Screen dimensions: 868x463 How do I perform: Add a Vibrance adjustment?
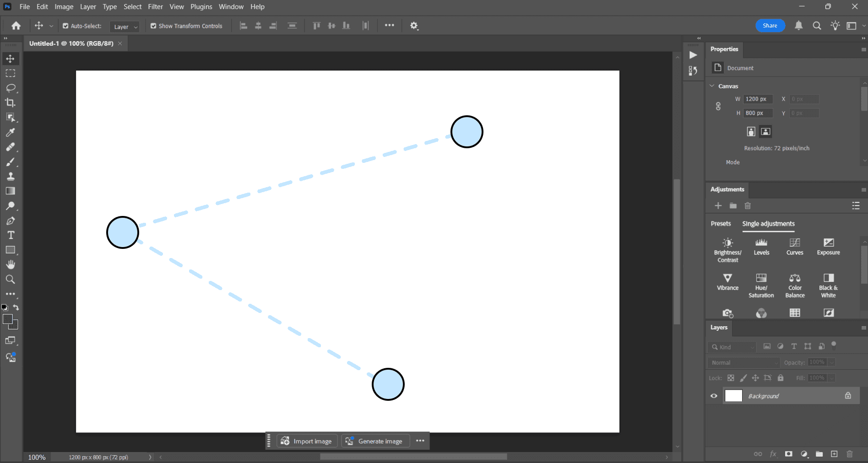(727, 282)
